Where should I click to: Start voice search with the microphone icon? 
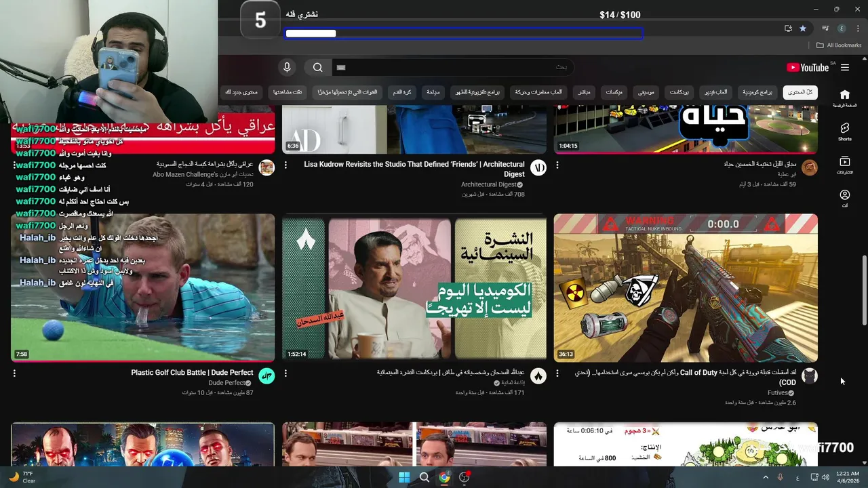pyautogui.click(x=287, y=67)
